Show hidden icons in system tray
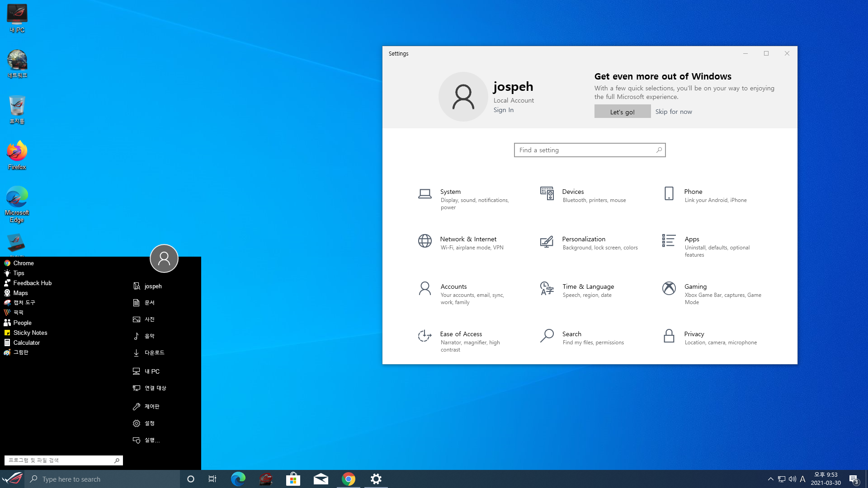 point(770,479)
